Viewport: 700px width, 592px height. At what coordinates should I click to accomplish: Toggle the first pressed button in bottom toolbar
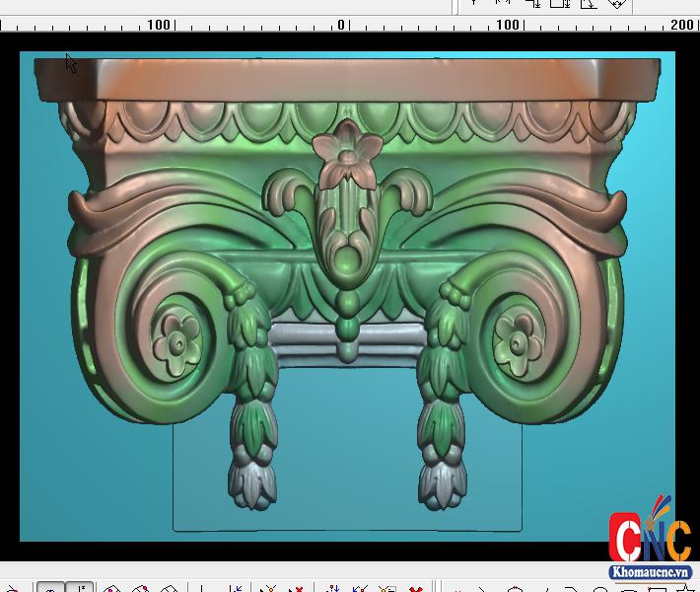pyautogui.click(x=50, y=588)
